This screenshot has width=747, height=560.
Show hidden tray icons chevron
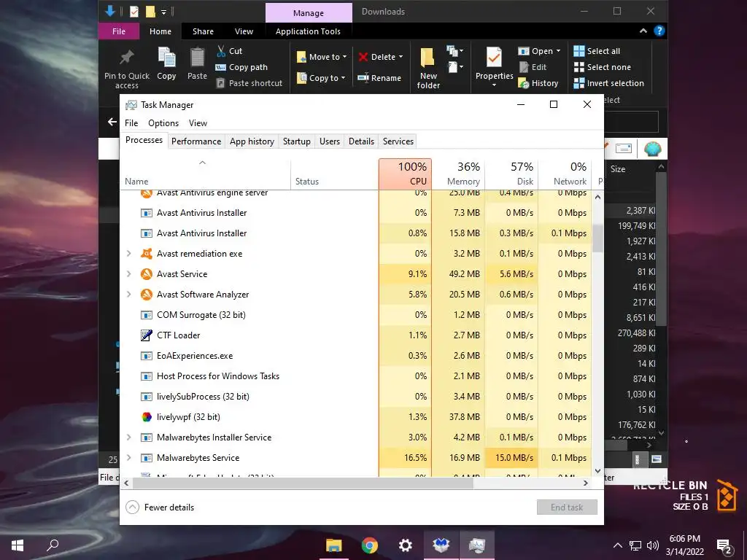617,545
